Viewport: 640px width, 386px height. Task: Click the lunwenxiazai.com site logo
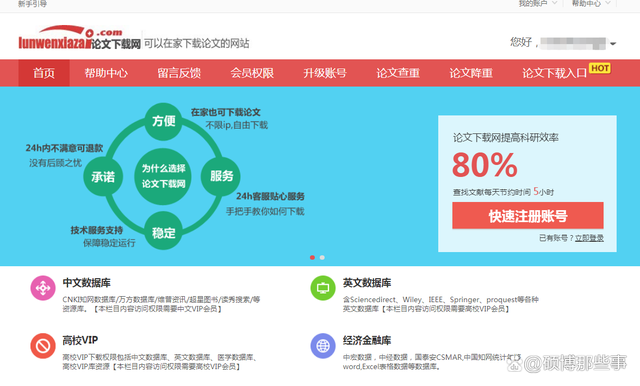[x=80, y=38]
